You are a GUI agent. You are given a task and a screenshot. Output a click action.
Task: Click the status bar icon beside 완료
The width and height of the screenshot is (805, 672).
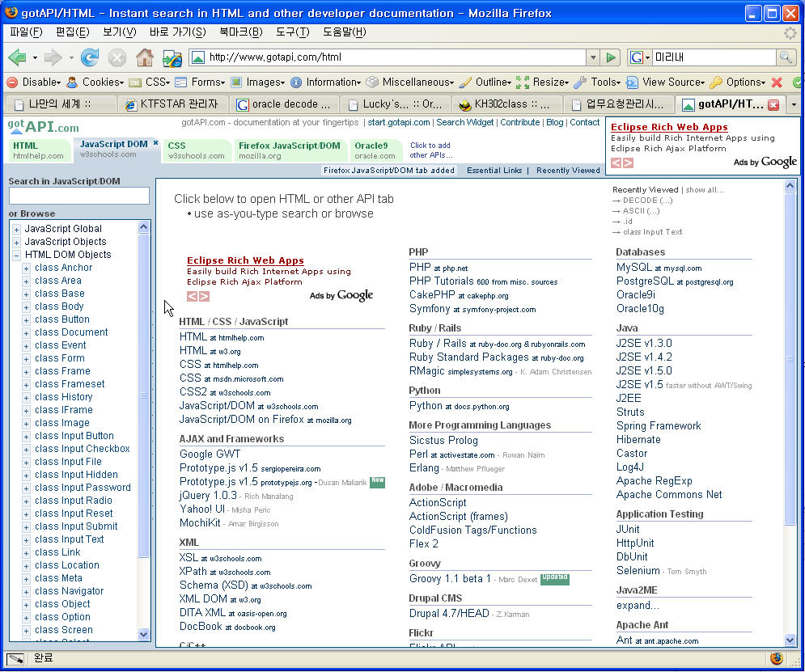click(15, 659)
